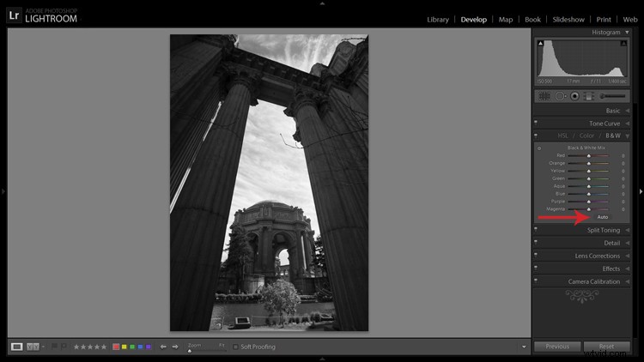
Task: Open the toolbar content dropdown arrow
Action: tap(524, 347)
